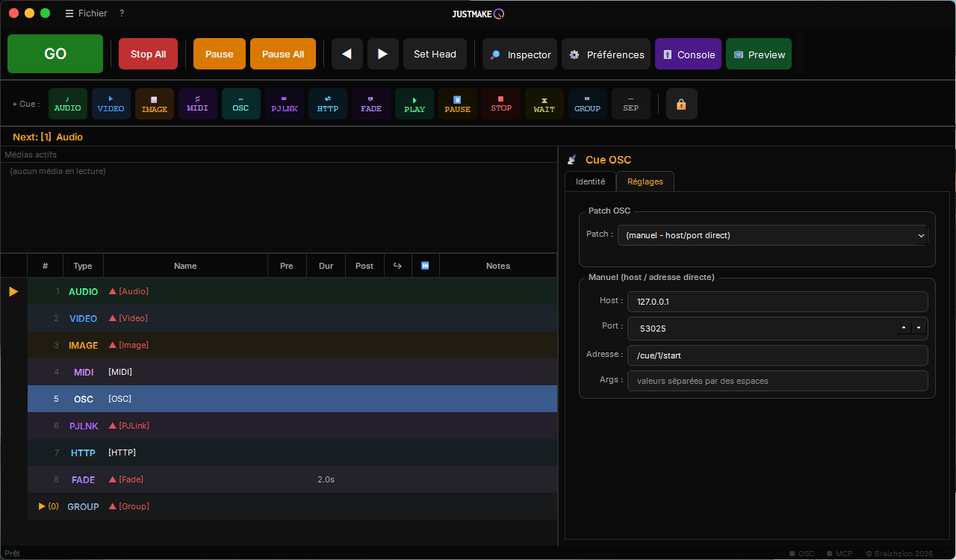Click the Args input field

pos(777,381)
